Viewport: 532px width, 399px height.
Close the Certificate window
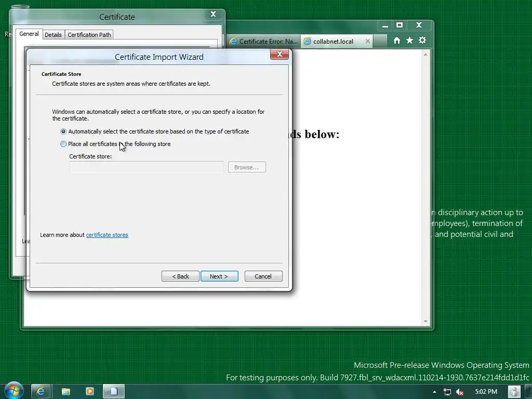click(x=213, y=14)
